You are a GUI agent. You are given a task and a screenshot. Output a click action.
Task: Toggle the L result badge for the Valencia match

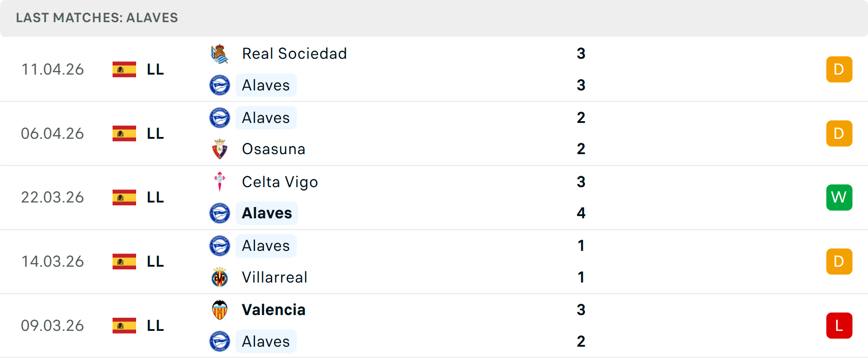point(839,325)
